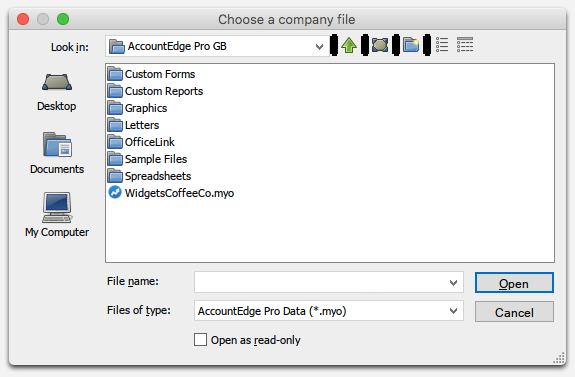
Task: Click the Open button
Action: [514, 283]
